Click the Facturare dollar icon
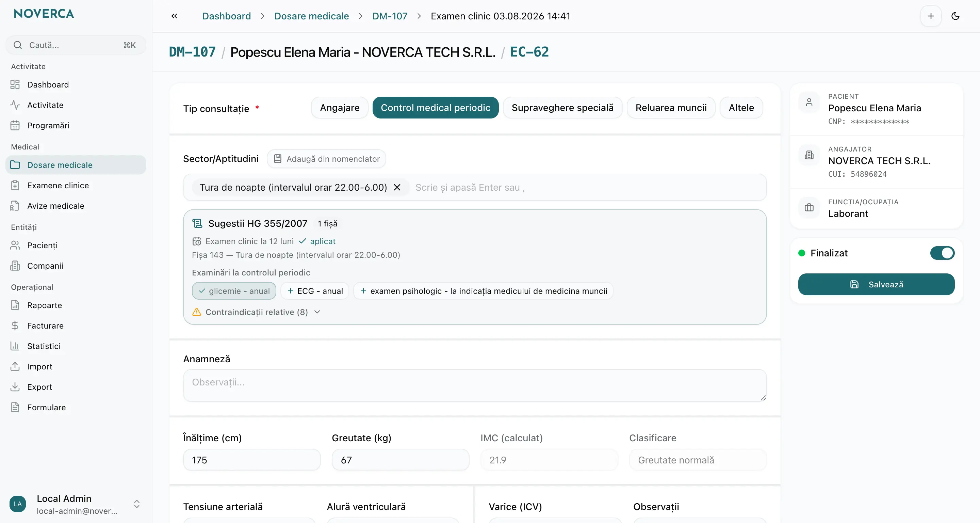The image size is (980, 523). tap(15, 326)
